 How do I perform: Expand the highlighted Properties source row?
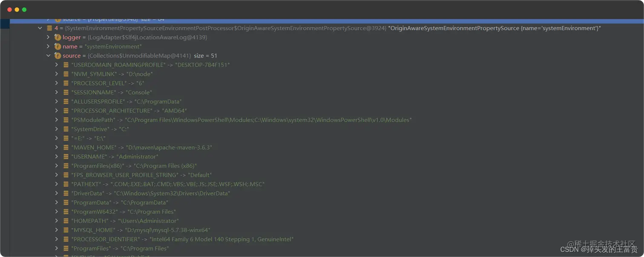click(48, 19)
